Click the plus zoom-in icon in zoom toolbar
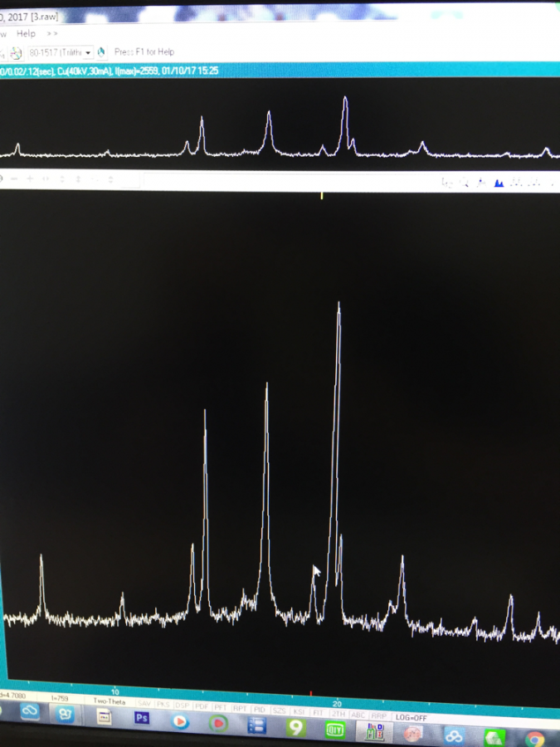The image size is (560, 747). [x=30, y=178]
